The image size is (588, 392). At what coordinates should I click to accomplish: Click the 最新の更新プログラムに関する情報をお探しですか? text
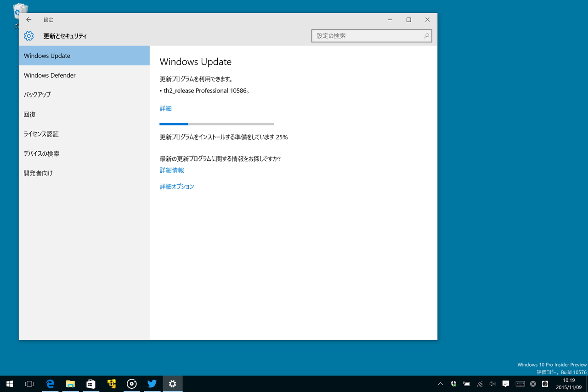[x=220, y=159]
